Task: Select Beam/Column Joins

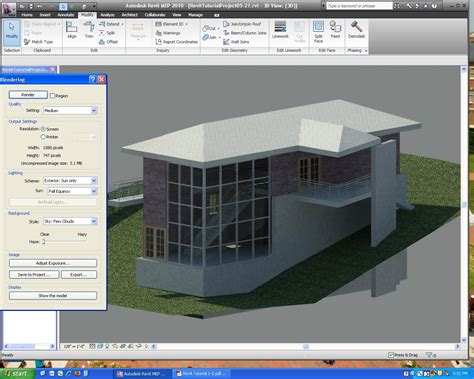Action: point(245,33)
